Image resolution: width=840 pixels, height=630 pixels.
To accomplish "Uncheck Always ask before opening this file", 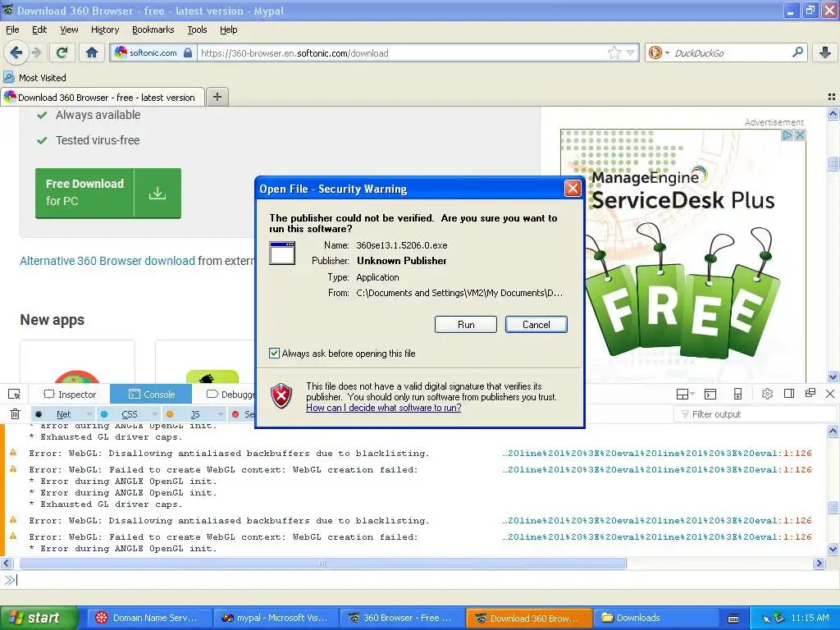I will 274,353.
